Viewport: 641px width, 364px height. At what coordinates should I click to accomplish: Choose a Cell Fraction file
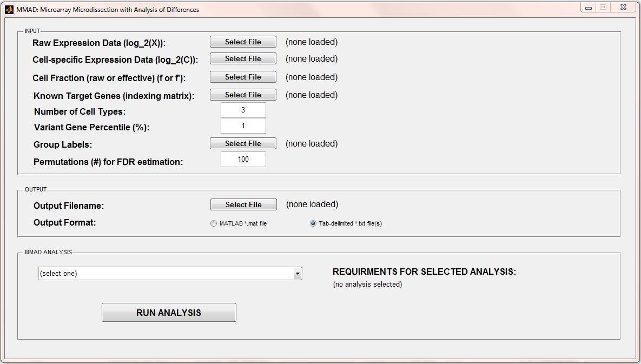242,76
